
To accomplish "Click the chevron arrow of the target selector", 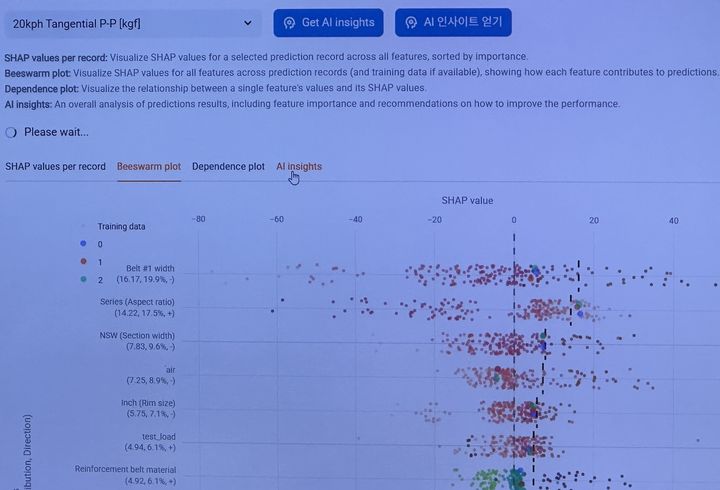I will (x=248, y=22).
